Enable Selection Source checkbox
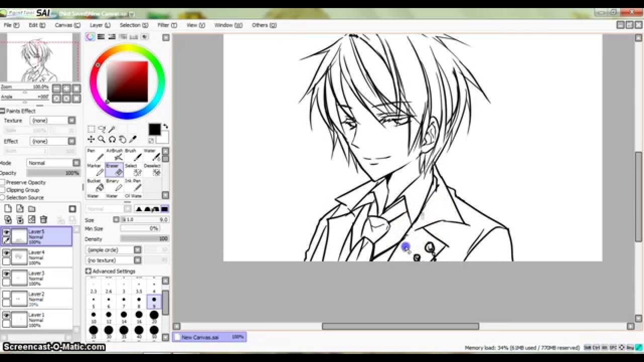The width and height of the screenshot is (644, 362). 3,198
